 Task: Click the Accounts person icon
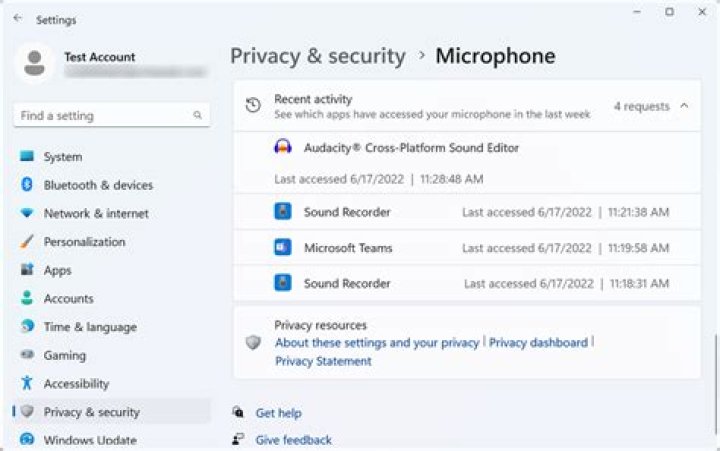[x=27, y=298]
